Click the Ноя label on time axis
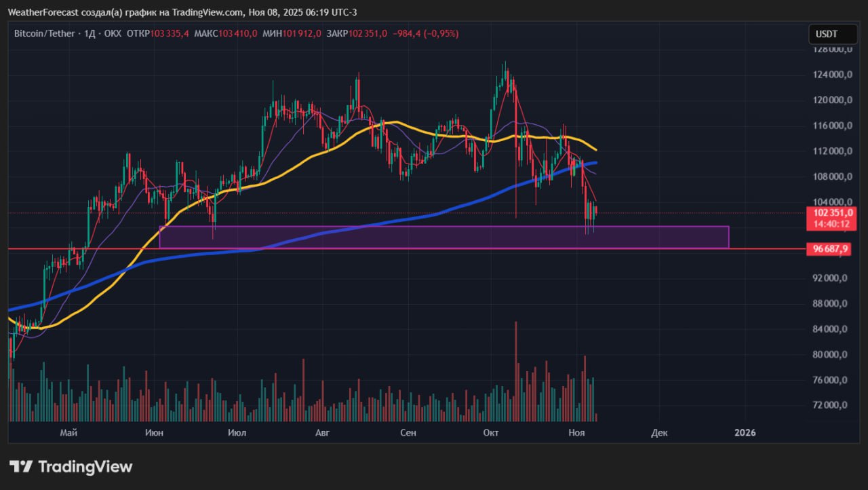This screenshot has width=868, height=490. (x=576, y=432)
